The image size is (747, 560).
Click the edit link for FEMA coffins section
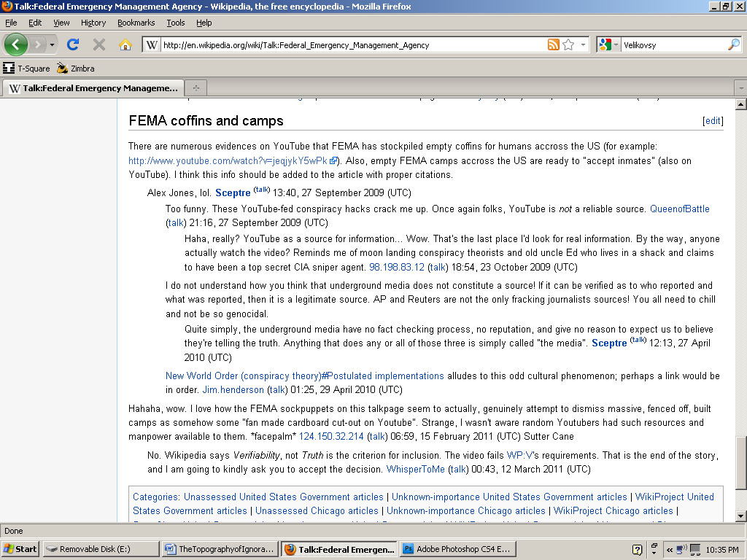[x=712, y=121]
